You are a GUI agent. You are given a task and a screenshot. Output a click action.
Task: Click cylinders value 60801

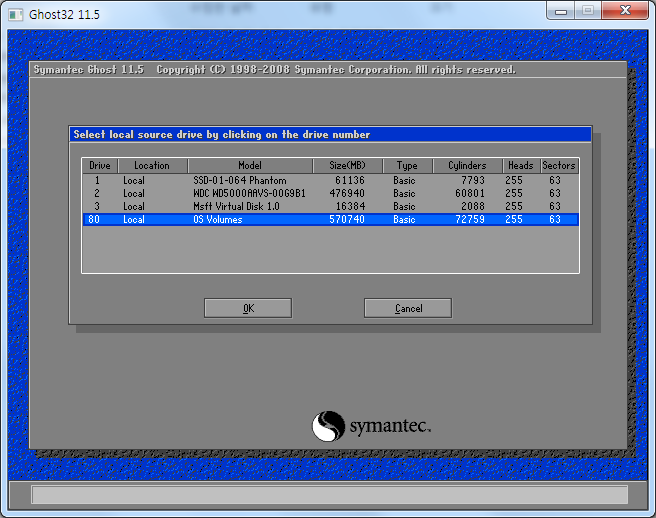point(470,193)
